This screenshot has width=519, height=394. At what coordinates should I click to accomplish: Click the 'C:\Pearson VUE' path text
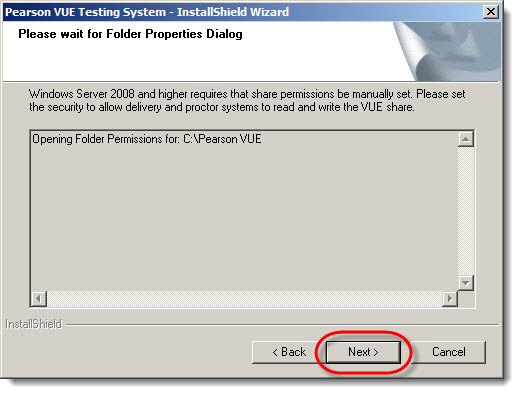(222, 139)
